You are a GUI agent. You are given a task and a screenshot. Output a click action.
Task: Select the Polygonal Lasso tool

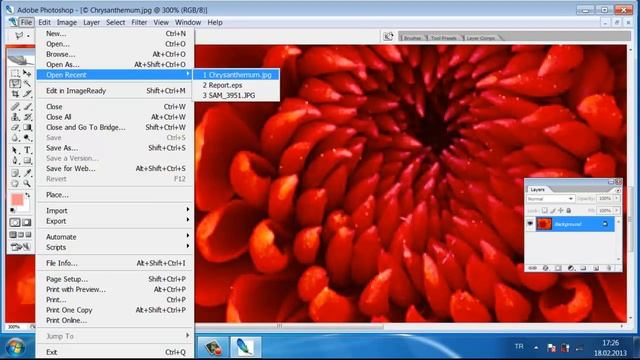15,83
